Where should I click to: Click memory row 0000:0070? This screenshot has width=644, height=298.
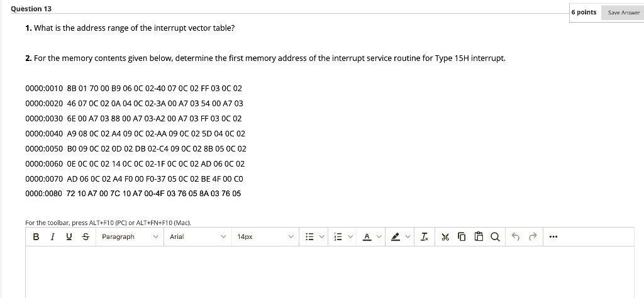pyautogui.click(x=135, y=179)
